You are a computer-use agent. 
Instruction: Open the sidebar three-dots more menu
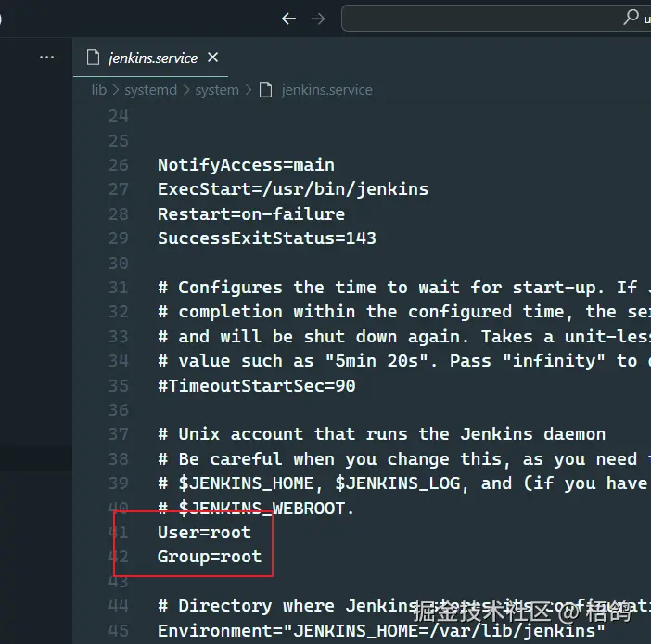(x=46, y=58)
